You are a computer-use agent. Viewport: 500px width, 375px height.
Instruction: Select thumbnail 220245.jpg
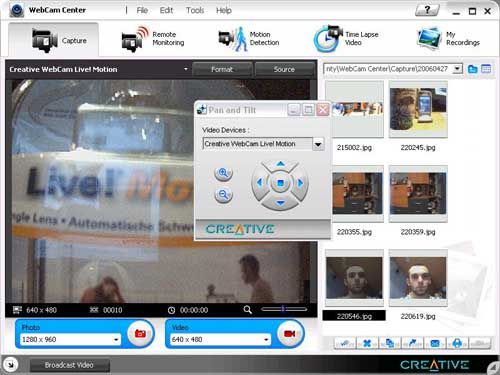coord(418,109)
